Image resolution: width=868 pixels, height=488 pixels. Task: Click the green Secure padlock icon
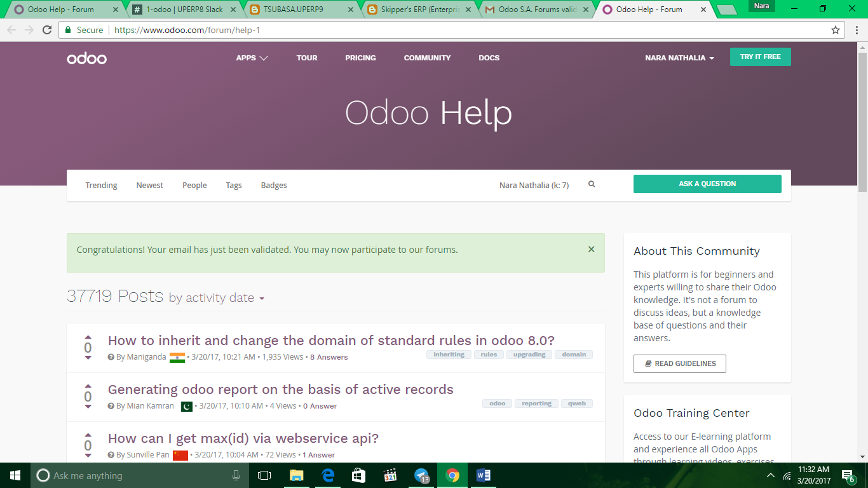pyautogui.click(x=68, y=30)
